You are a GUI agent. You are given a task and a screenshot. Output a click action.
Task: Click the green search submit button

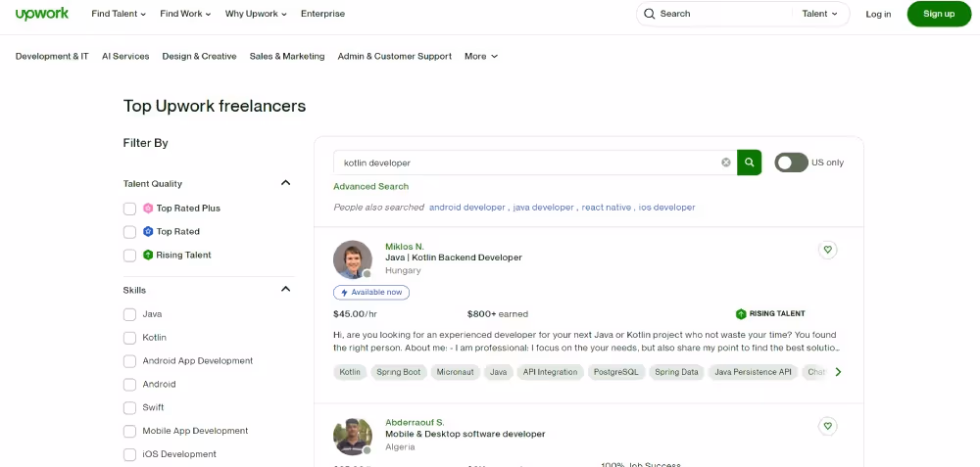[749, 163]
